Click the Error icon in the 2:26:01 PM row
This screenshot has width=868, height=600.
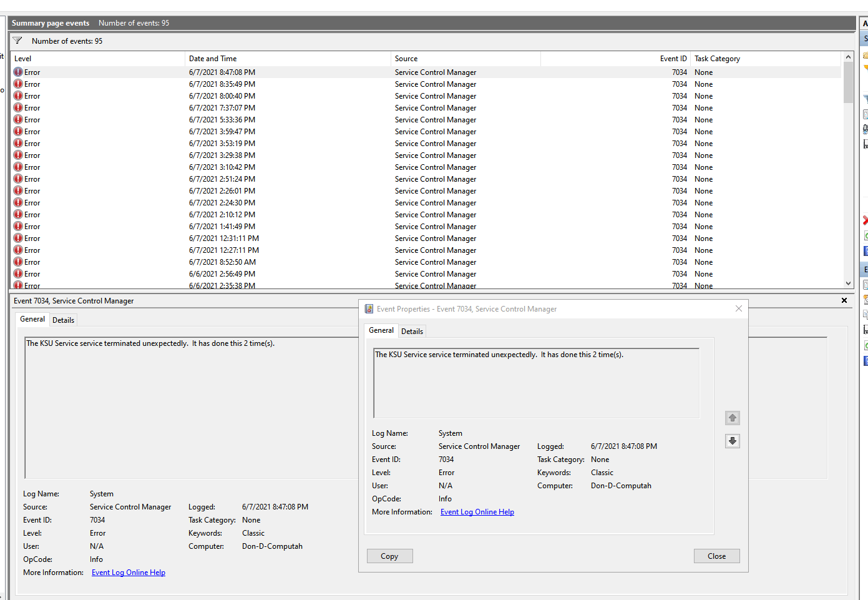[x=18, y=190]
